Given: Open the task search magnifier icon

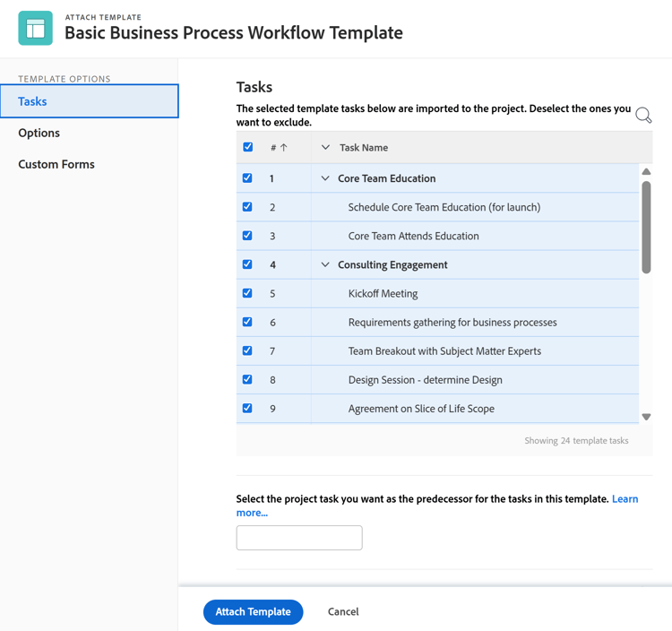Looking at the screenshot, I should click(643, 116).
